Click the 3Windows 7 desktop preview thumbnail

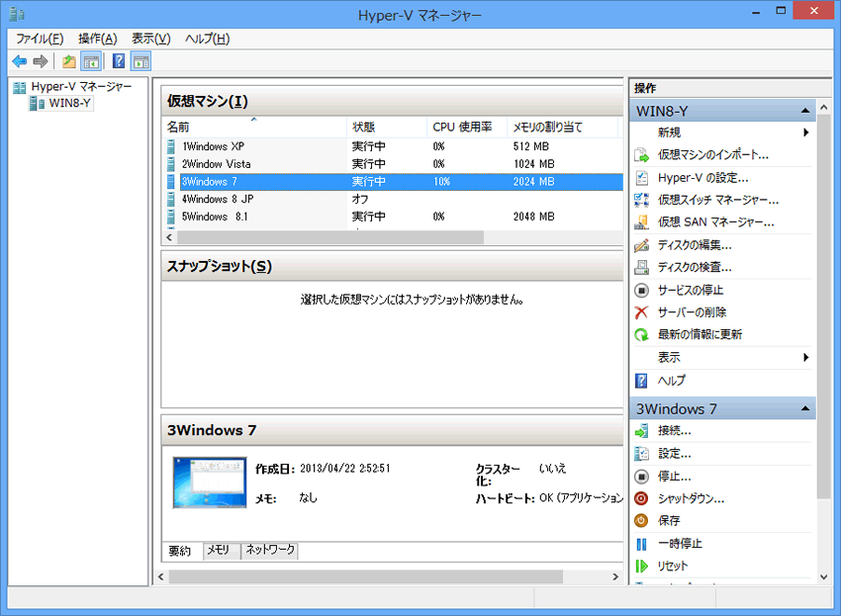(x=210, y=483)
